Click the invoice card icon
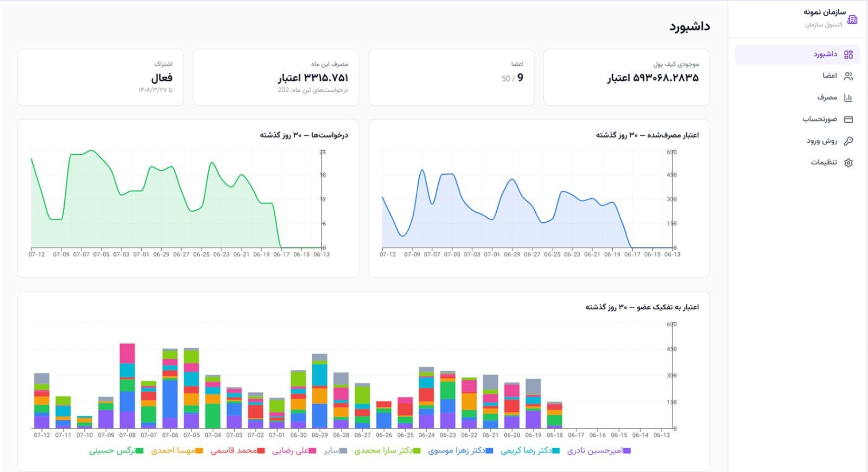Screen dimensions: 868x472 coord(848,119)
